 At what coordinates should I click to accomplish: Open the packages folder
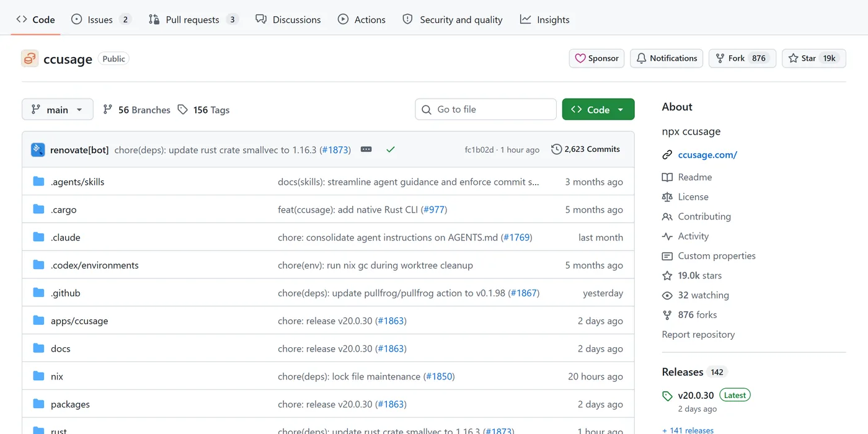pyautogui.click(x=70, y=404)
